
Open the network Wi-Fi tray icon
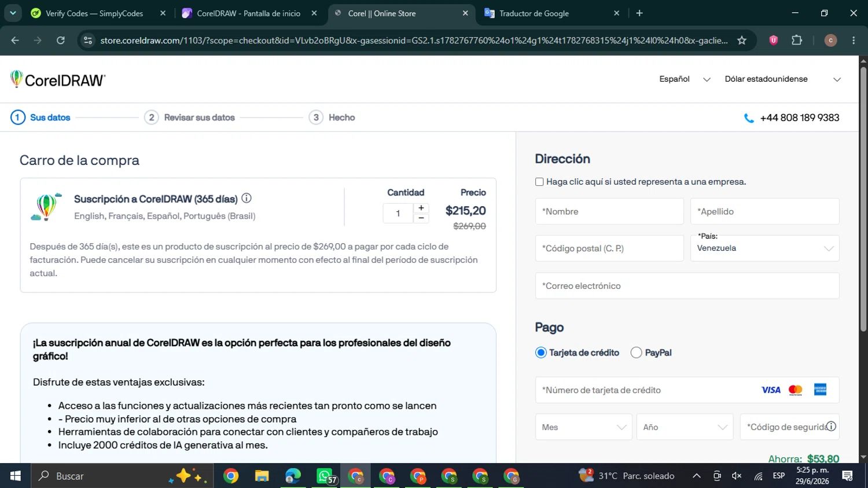tap(758, 476)
